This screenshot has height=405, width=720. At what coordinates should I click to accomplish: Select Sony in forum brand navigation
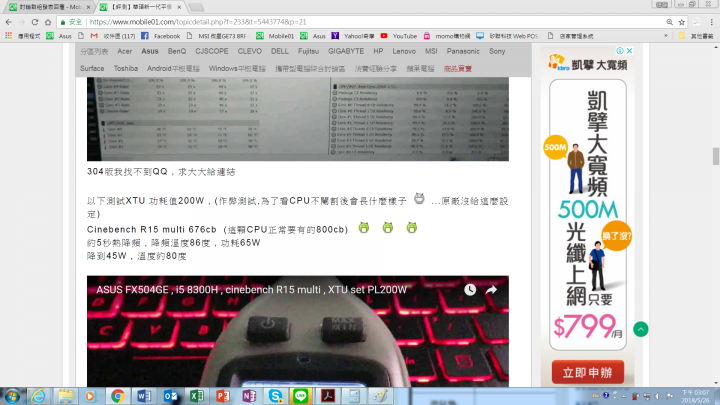(x=497, y=51)
